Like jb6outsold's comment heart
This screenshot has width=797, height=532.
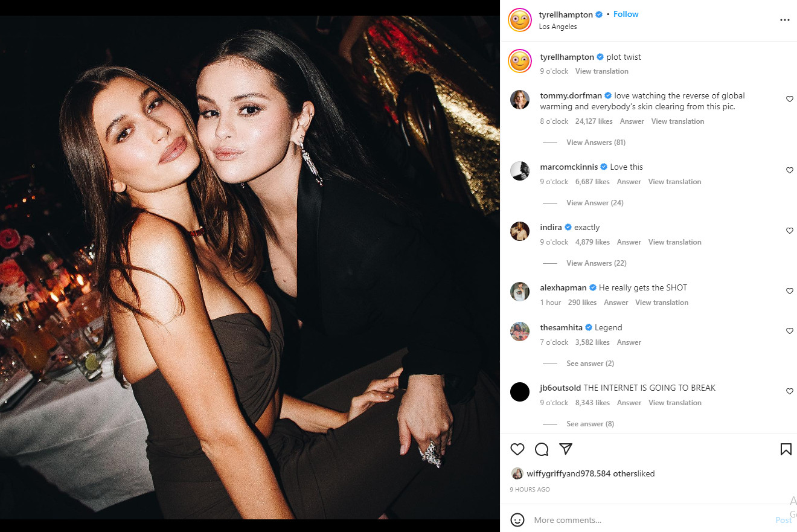[x=789, y=391]
